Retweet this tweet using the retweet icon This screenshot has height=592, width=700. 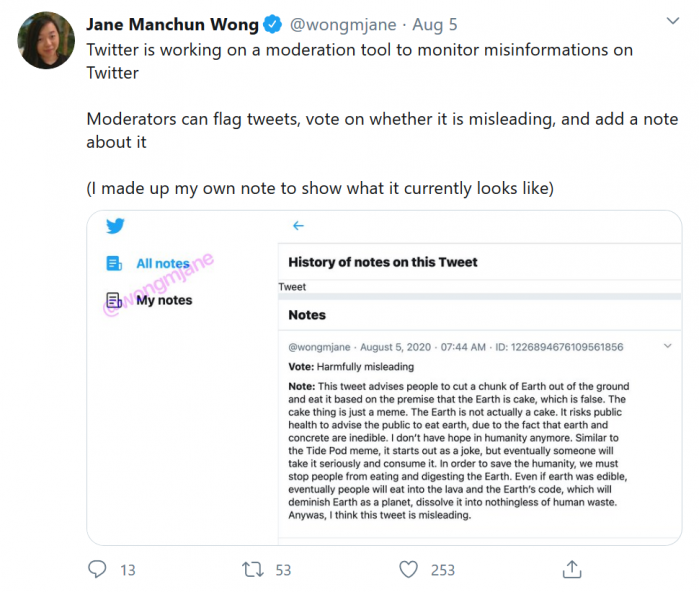253,569
